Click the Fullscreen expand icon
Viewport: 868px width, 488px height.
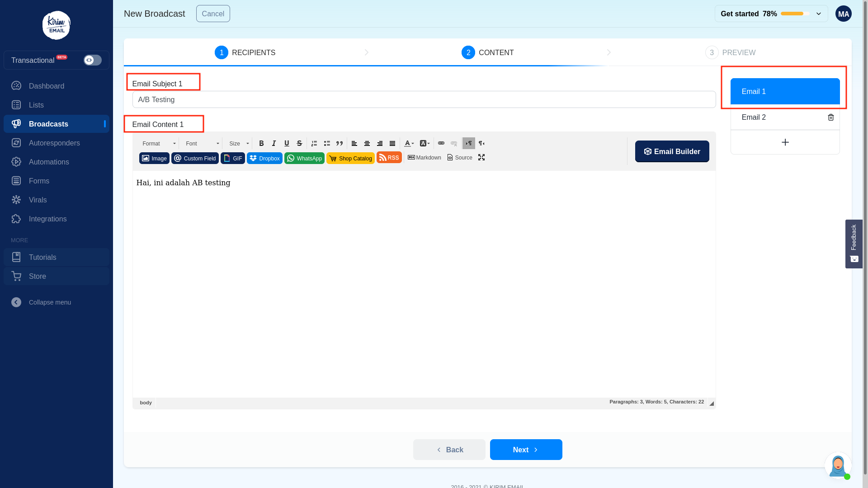[x=481, y=157]
